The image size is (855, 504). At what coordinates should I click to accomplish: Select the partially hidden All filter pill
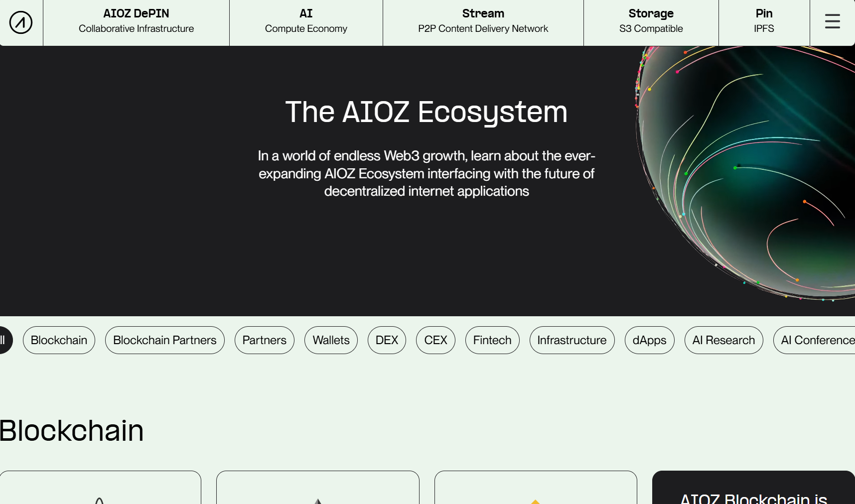point(5,340)
